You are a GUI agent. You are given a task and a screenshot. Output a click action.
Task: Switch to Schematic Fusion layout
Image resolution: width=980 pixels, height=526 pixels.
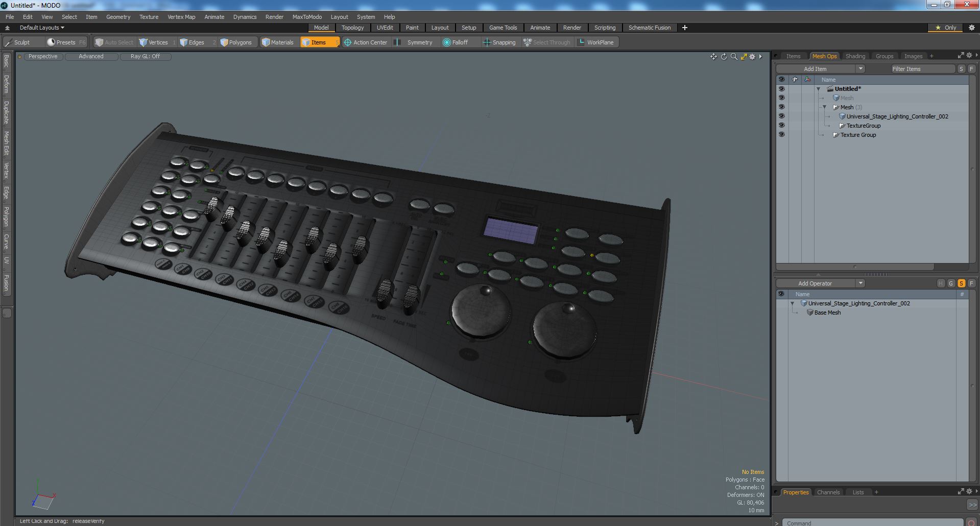click(649, 28)
